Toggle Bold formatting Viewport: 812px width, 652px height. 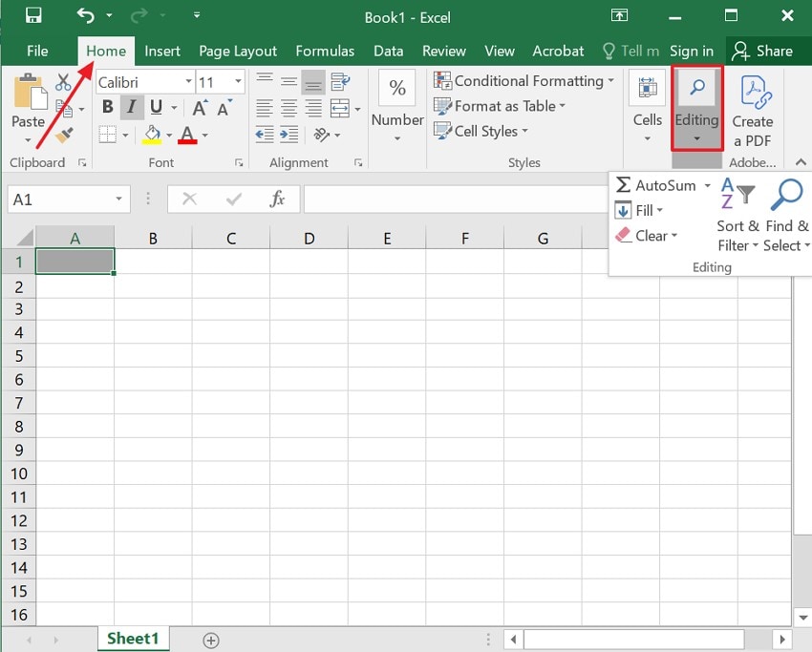point(107,106)
